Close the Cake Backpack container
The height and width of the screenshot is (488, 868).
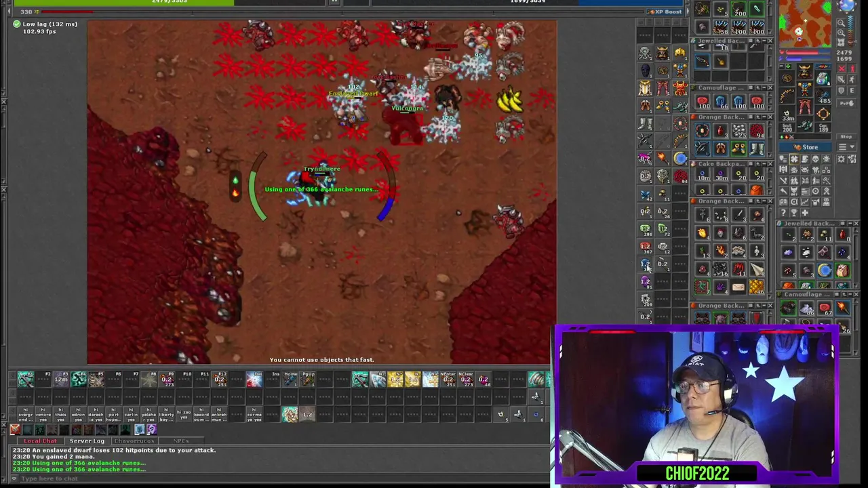pyautogui.click(x=770, y=163)
